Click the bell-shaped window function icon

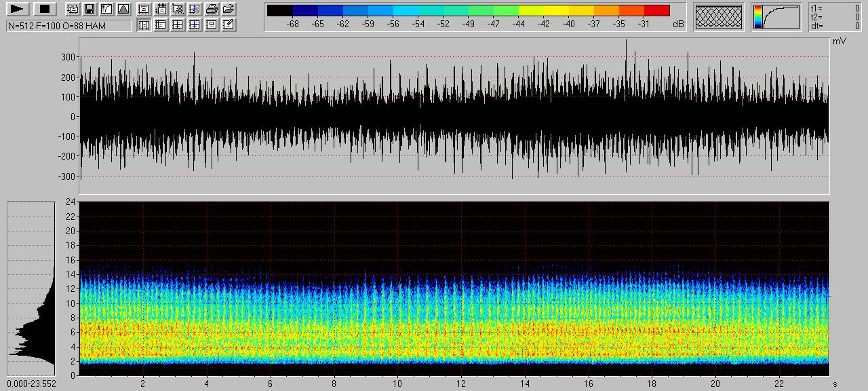coord(123,10)
